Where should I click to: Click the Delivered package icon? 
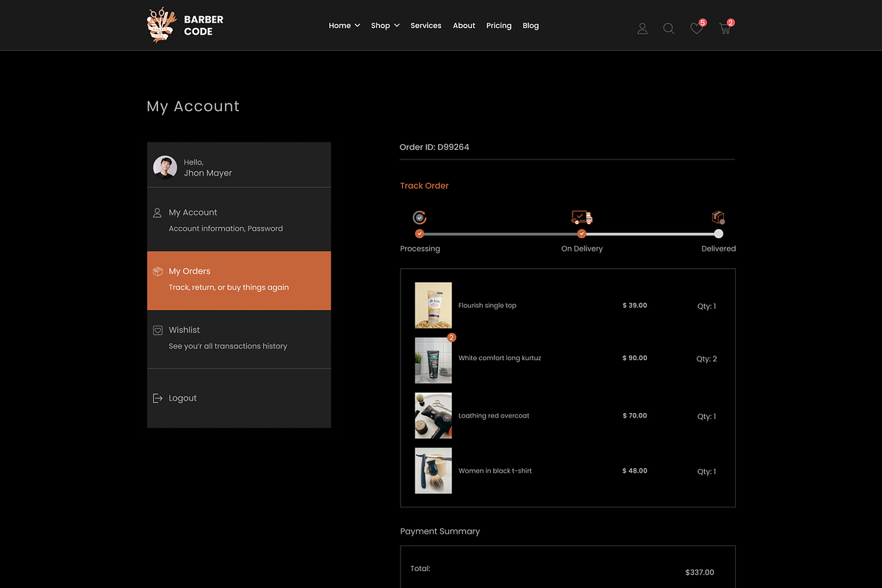(x=718, y=218)
